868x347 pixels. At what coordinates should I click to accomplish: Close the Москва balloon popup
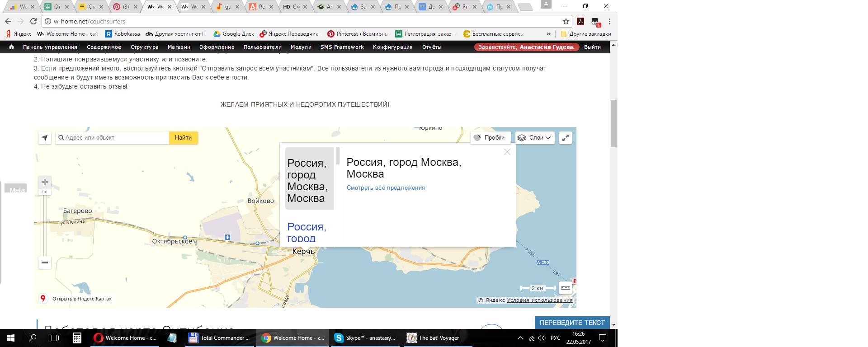pos(507,152)
